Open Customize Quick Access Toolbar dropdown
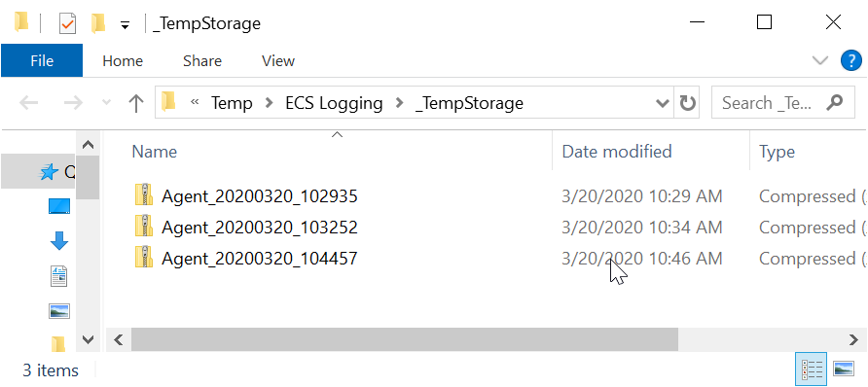Image resolution: width=868 pixels, height=387 pixels. pos(126,25)
